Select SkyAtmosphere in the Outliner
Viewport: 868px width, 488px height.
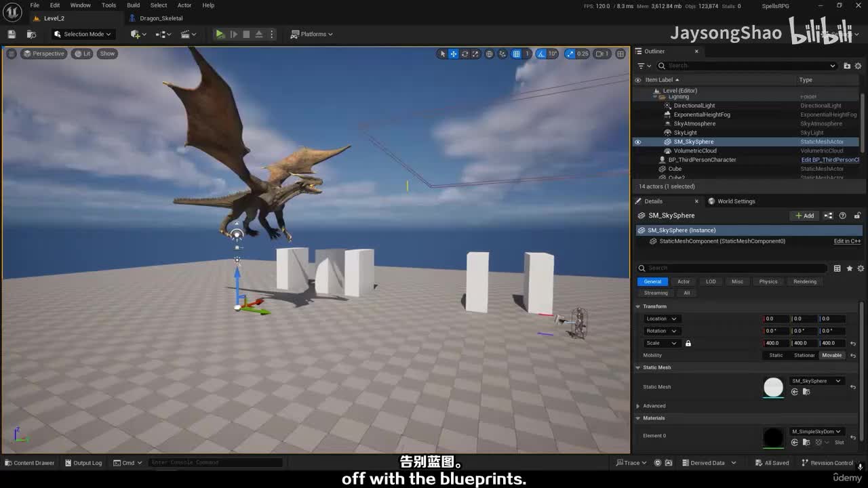click(694, 124)
